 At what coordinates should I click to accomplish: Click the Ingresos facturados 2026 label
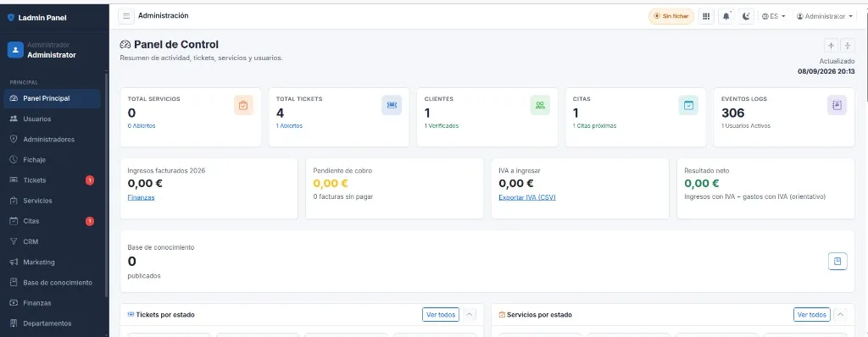pyautogui.click(x=167, y=171)
